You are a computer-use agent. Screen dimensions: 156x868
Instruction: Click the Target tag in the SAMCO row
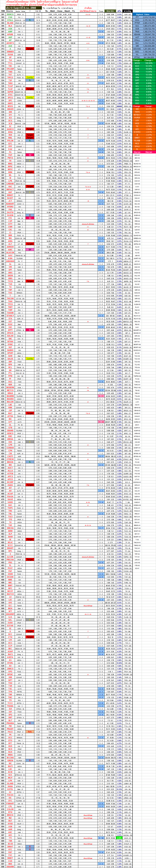[30, 129]
